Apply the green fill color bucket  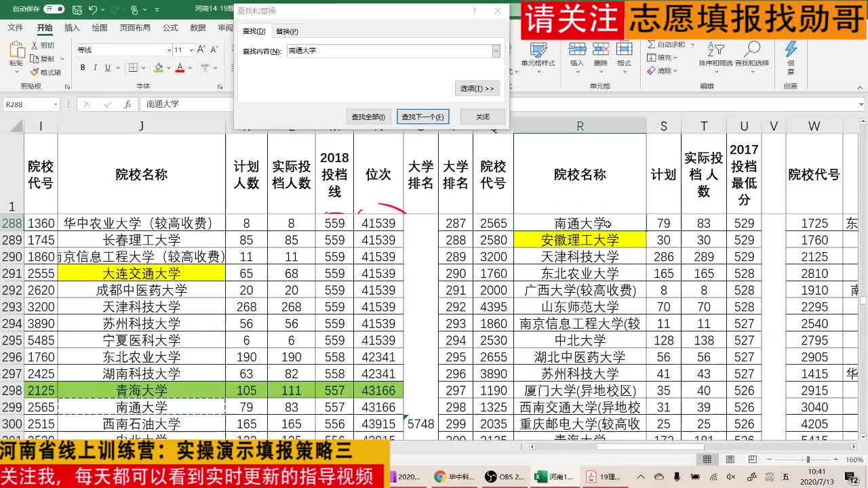(x=159, y=68)
